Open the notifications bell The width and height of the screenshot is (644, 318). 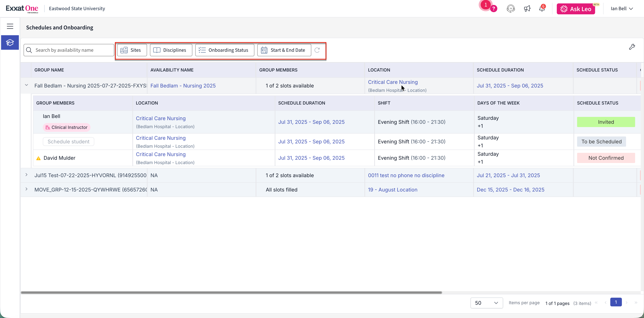[x=542, y=9]
